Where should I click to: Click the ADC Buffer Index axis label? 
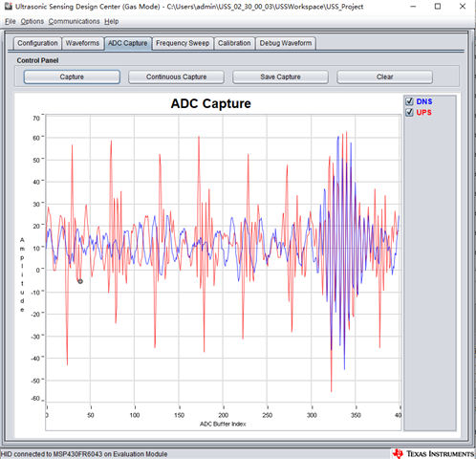coord(223,424)
